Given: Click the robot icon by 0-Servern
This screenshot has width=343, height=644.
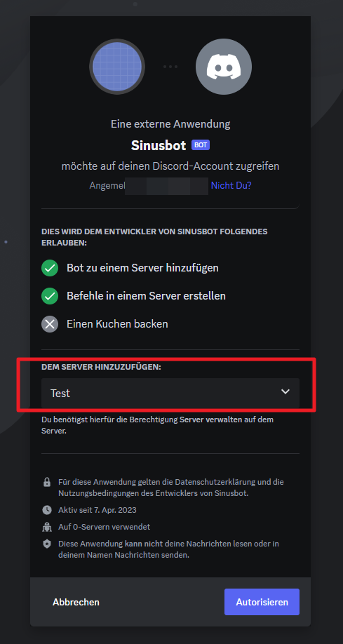Looking at the screenshot, I should pyautogui.click(x=47, y=527).
